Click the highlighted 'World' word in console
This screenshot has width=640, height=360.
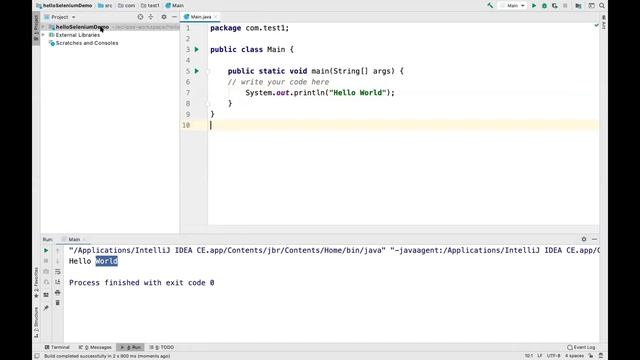107,261
